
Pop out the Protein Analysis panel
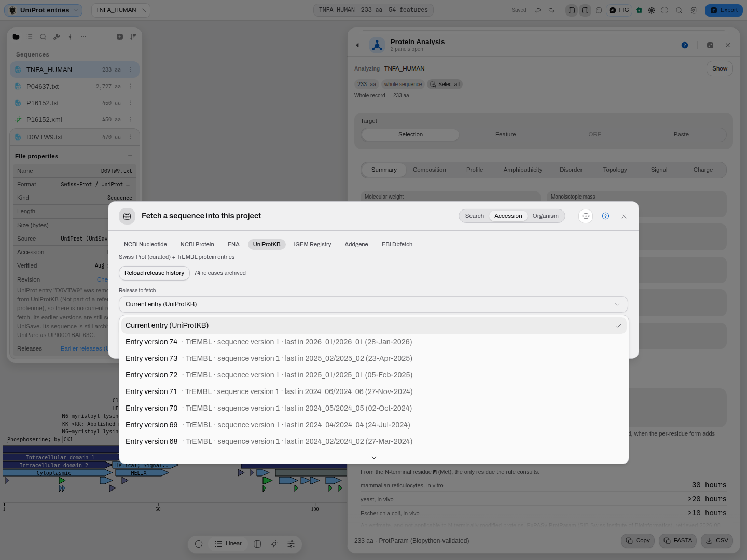tap(710, 45)
